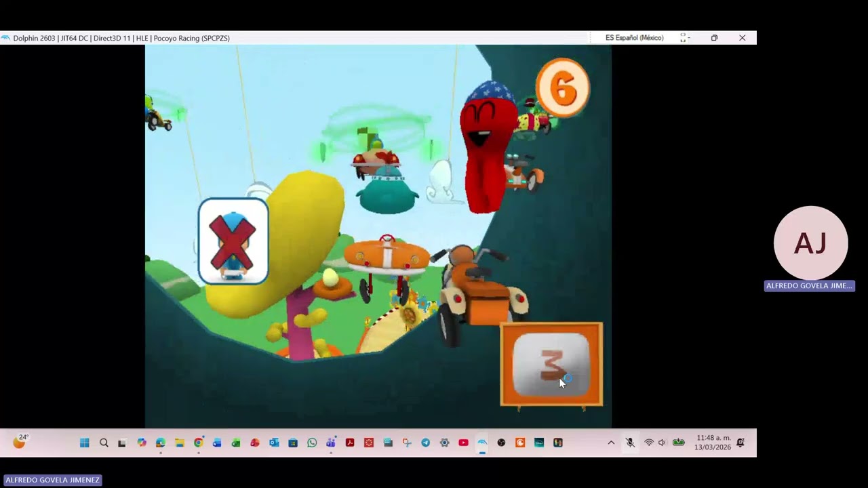Open Outlook from the taskbar
Viewport: 868px width, 488px height.
click(x=274, y=443)
